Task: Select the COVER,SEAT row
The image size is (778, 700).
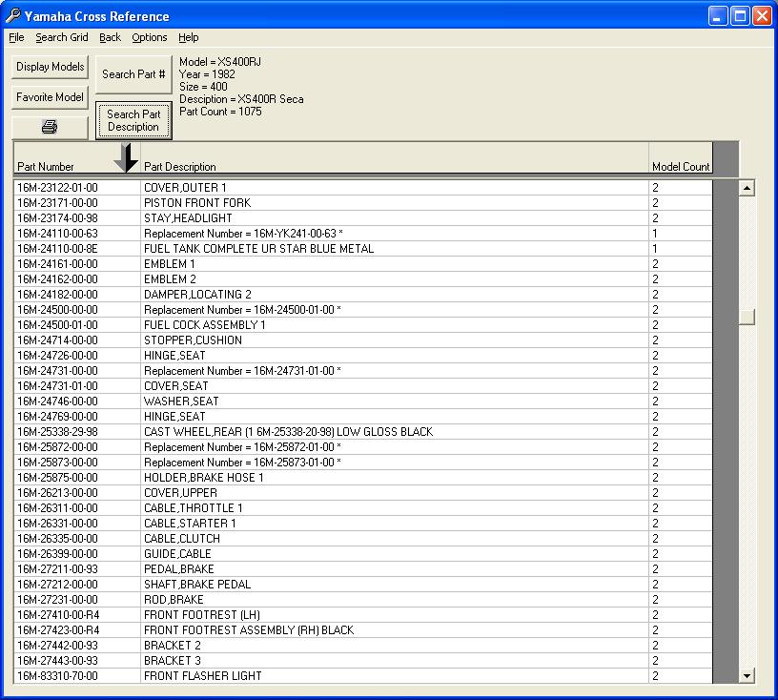Action: click(362, 385)
